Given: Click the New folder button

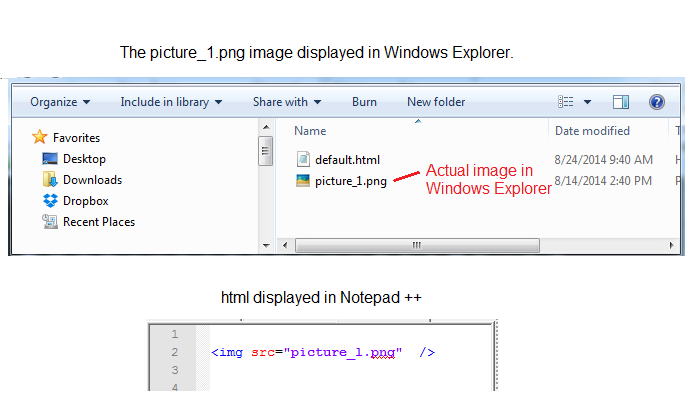Looking at the screenshot, I should (436, 102).
